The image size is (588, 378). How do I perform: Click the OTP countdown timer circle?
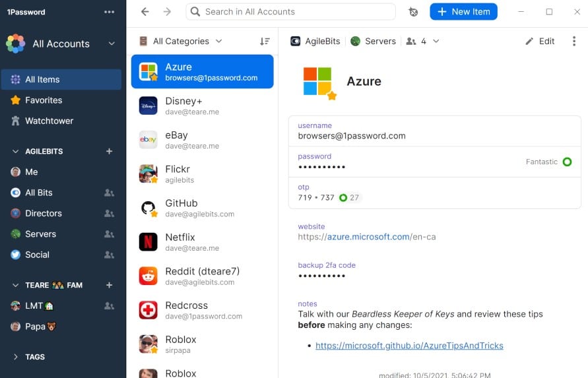[343, 198]
